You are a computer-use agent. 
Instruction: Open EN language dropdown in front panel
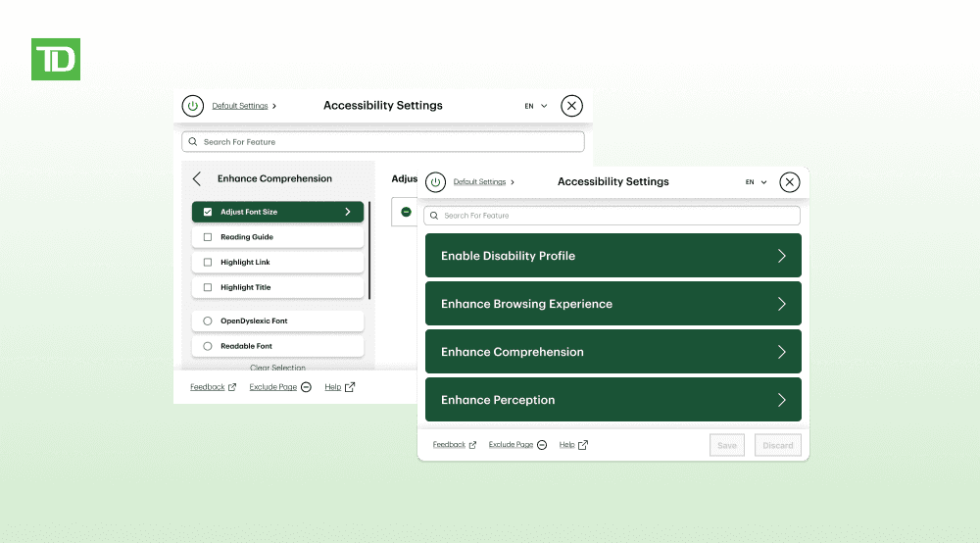pyautogui.click(x=756, y=182)
